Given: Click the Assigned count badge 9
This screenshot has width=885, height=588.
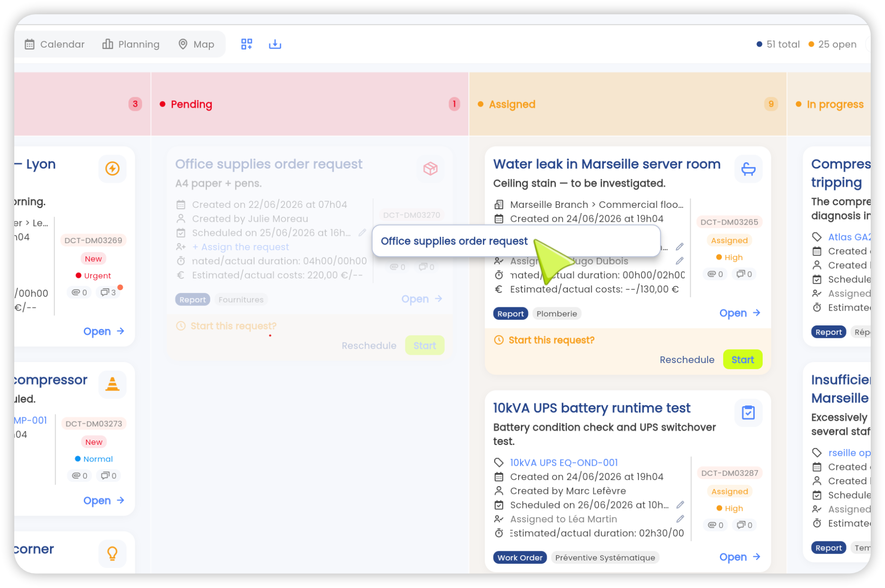Looking at the screenshot, I should tap(771, 104).
